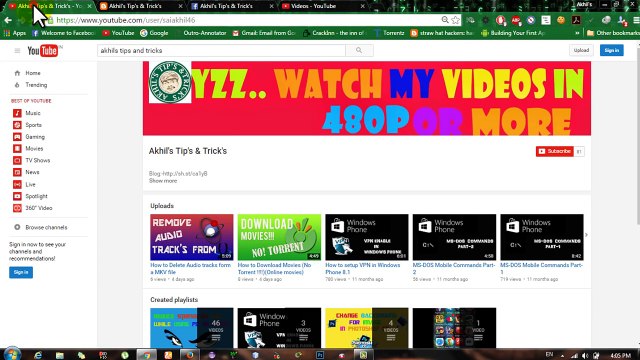Click sidebar Sign in button
The height and width of the screenshot is (360, 640).
point(21,272)
